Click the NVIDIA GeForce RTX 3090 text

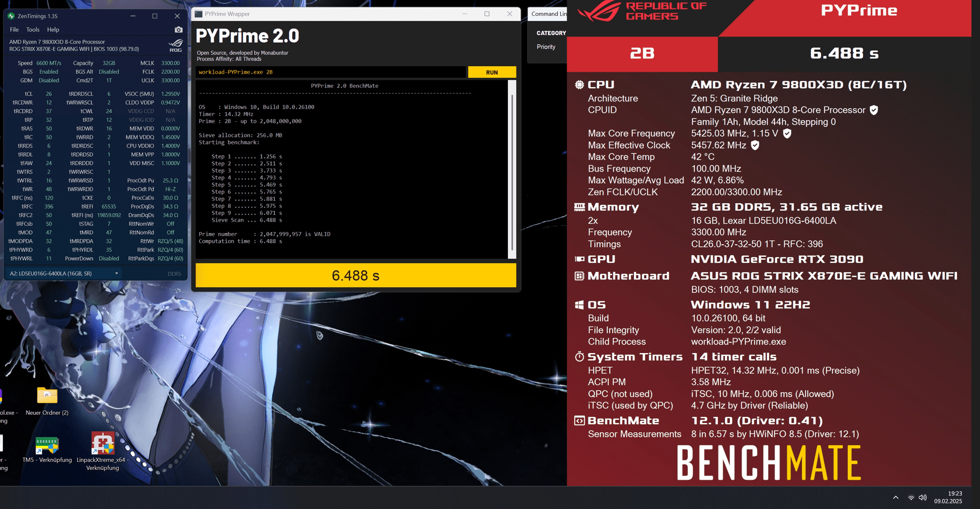click(777, 259)
